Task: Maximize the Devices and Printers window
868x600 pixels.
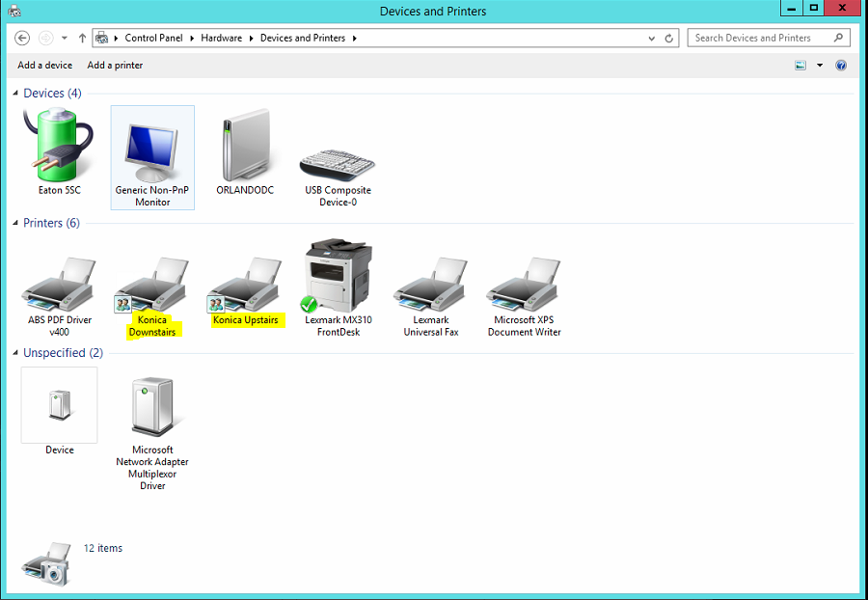Action: pos(813,7)
